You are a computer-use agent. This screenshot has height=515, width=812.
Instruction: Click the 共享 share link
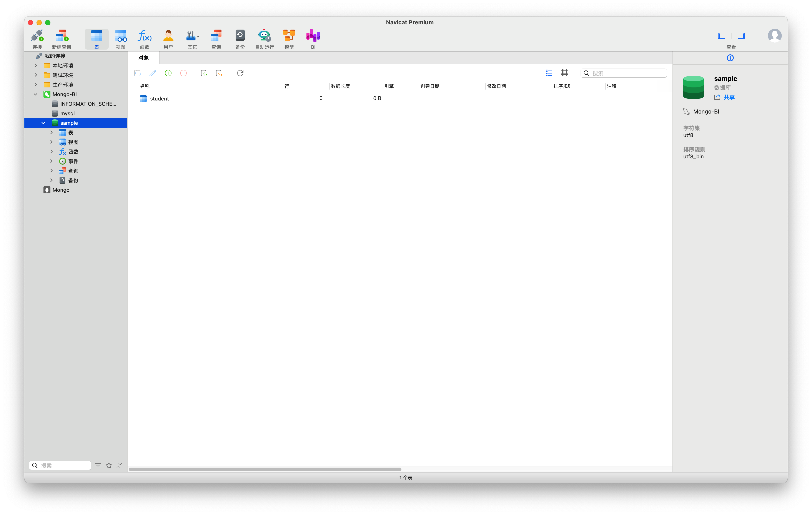(724, 97)
